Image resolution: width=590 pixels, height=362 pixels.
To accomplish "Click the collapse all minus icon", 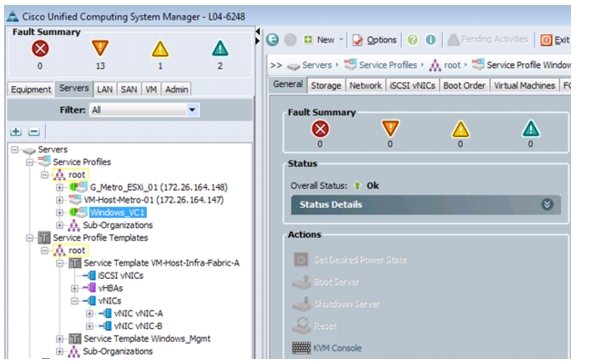I will [x=34, y=131].
